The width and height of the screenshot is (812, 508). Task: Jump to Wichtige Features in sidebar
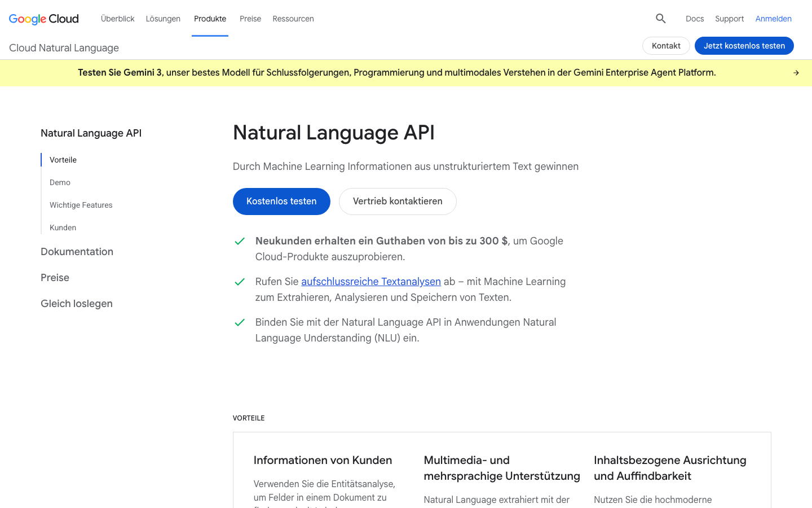tap(81, 205)
